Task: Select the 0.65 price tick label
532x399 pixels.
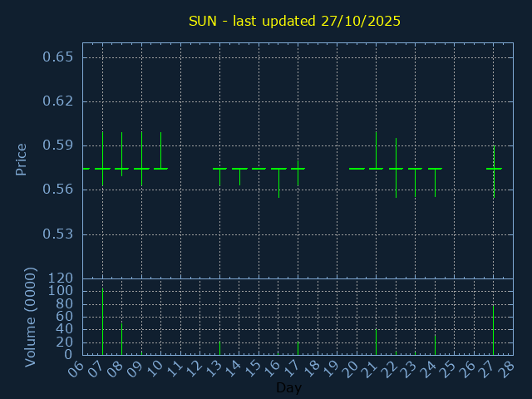Action: coord(58,57)
